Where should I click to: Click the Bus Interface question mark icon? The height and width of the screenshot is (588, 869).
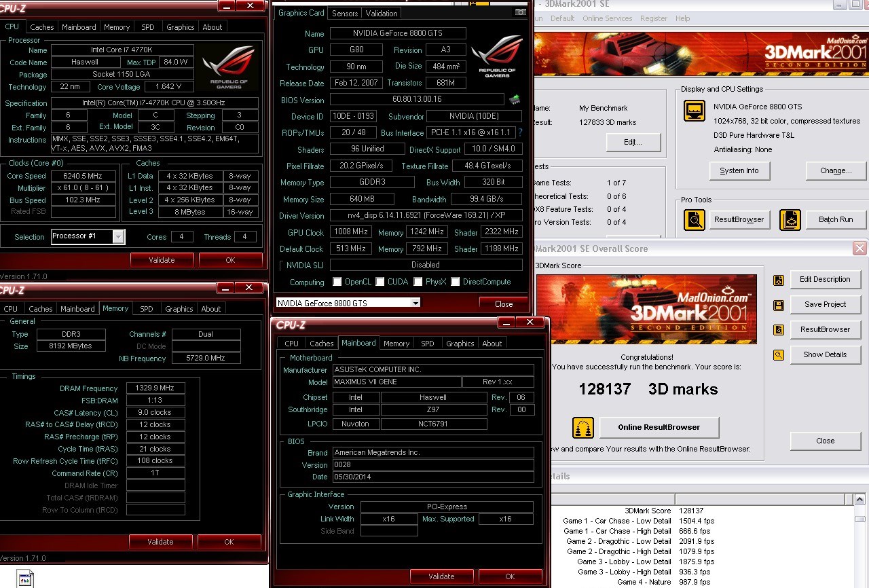pyautogui.click(x=520, y=132)
